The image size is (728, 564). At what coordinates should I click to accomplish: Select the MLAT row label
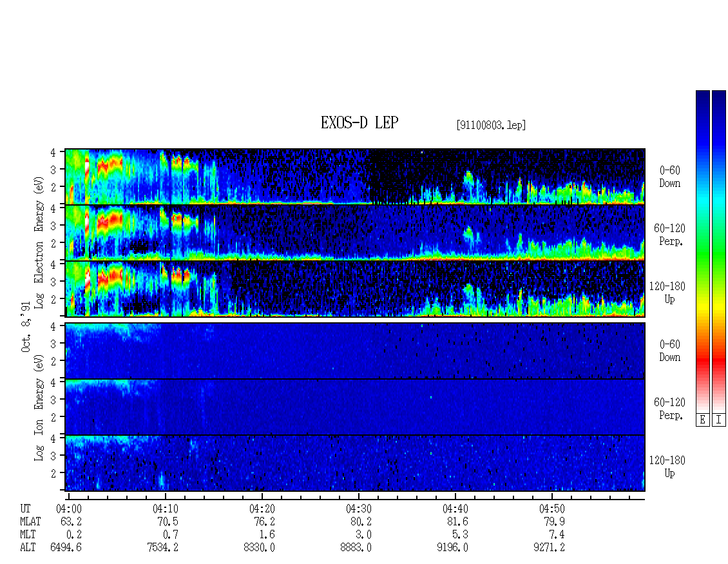[31, 521]
